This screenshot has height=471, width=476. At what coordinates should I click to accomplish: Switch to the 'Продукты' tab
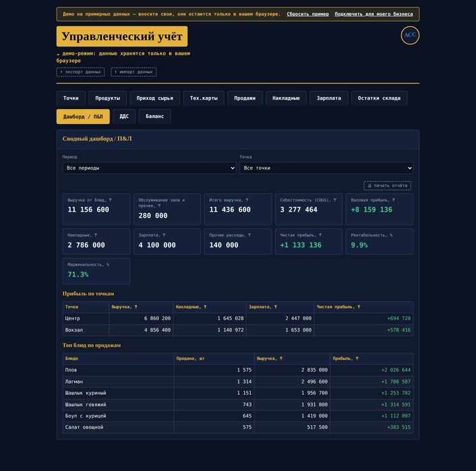(x=107, y=98)
